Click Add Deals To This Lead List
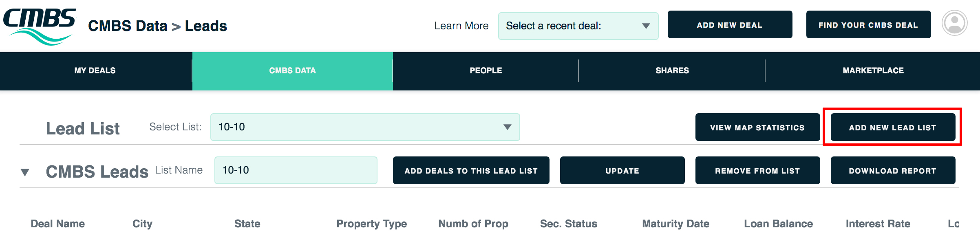This screenshot has height=242, width=980. [471, 171]
